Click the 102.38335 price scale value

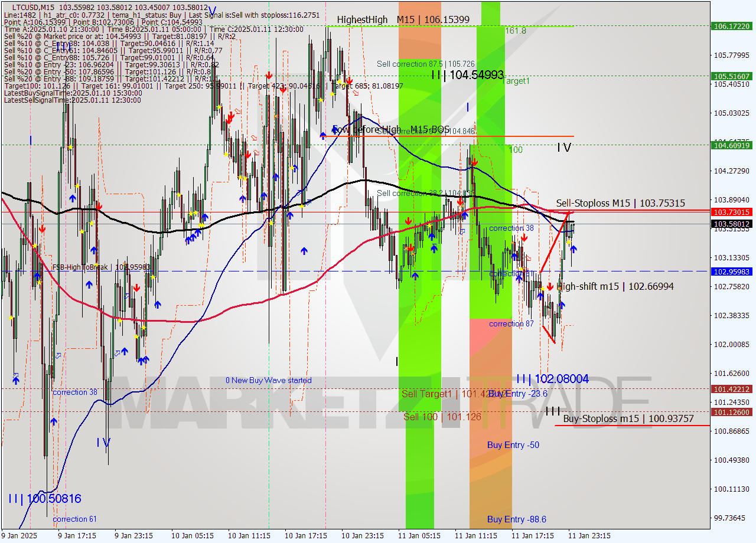[732, 315]
